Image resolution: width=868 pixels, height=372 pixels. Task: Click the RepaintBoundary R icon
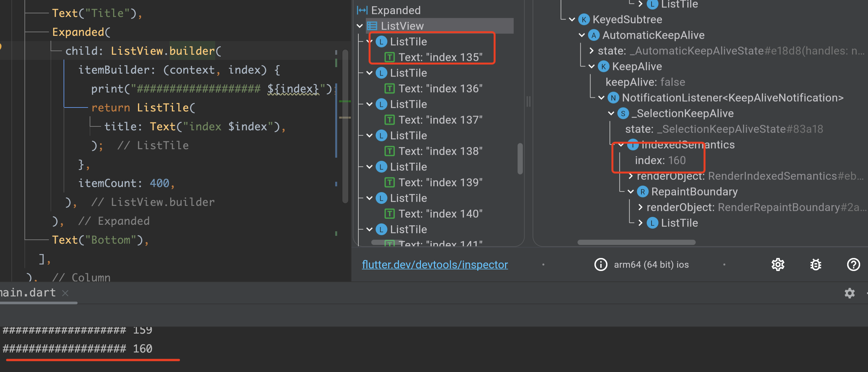point(642,192)
